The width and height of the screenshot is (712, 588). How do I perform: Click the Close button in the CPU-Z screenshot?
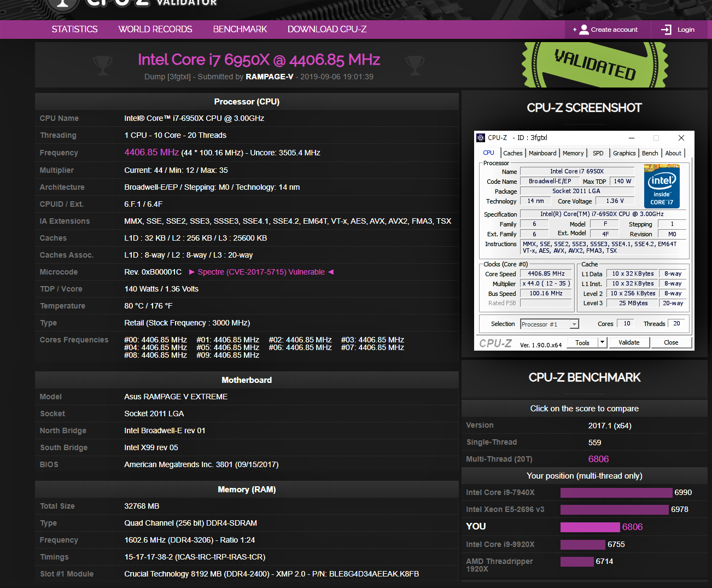tap(671, 343)
